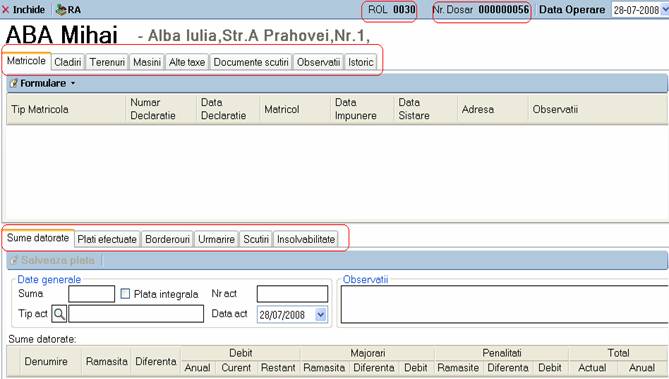Click the Salveaza plata button
Image resolution: width=669 pixels, height=379 pixels.
coord(53,260)
